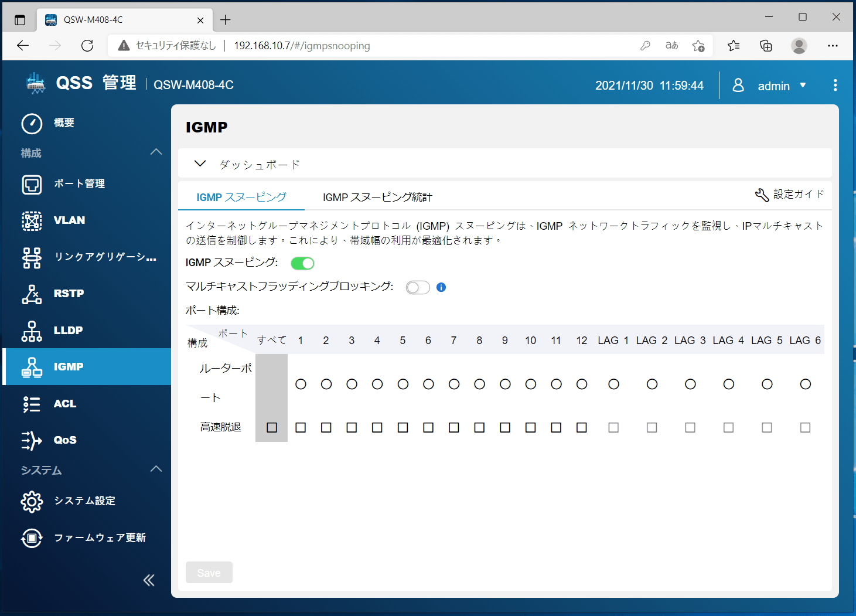Enable マルチキャストフラッディングブロッキング toggle

pyautogui.click(x=418, y=287)
